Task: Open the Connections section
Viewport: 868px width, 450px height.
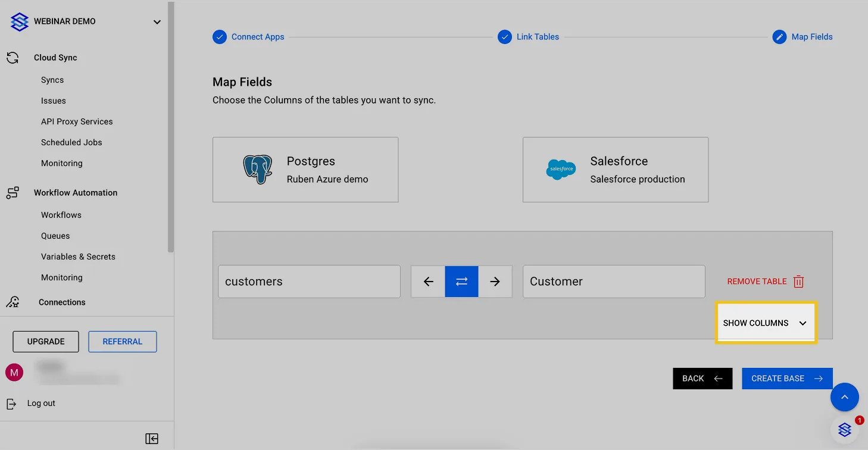Action: [62, 302]
